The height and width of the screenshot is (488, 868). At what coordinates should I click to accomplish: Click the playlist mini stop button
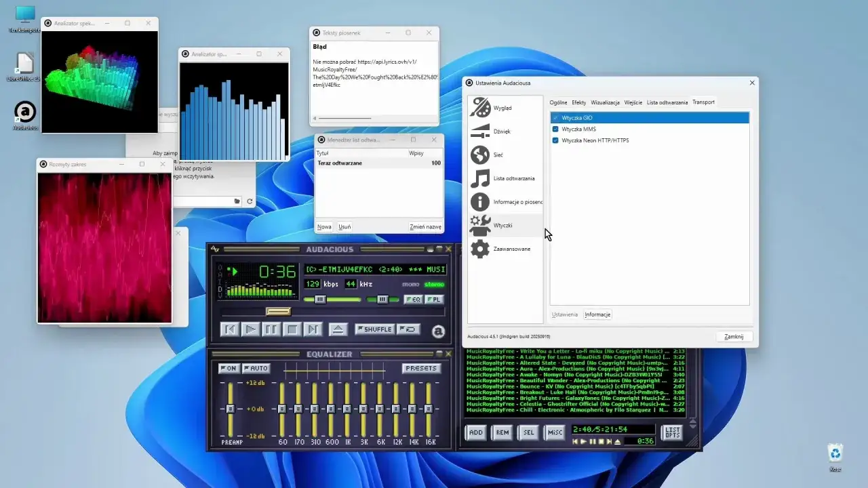tap(601, 442)
